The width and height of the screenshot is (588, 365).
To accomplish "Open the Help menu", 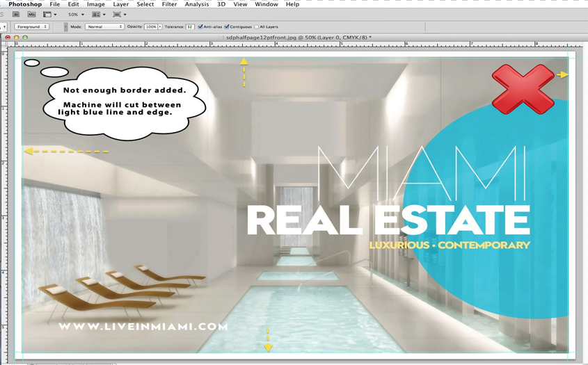I will coord(292,4).
